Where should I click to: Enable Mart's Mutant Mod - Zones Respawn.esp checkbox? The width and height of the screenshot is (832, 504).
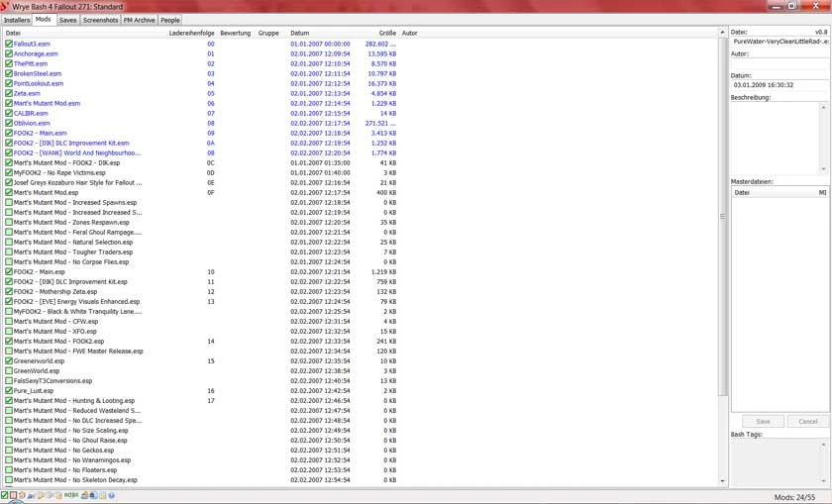pyautogui.click(x=9, y=222)
